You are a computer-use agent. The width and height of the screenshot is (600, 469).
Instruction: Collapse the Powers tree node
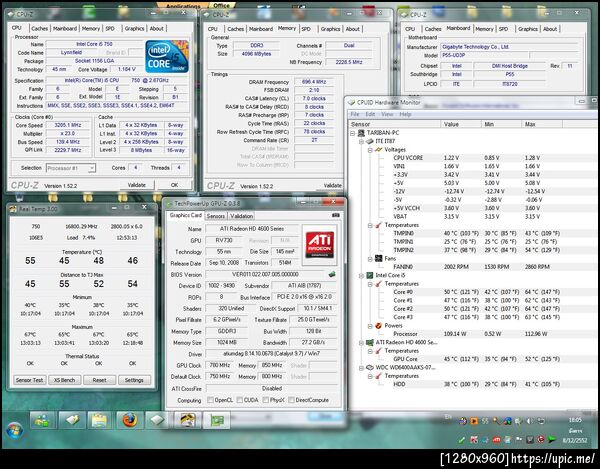[370, 326]
